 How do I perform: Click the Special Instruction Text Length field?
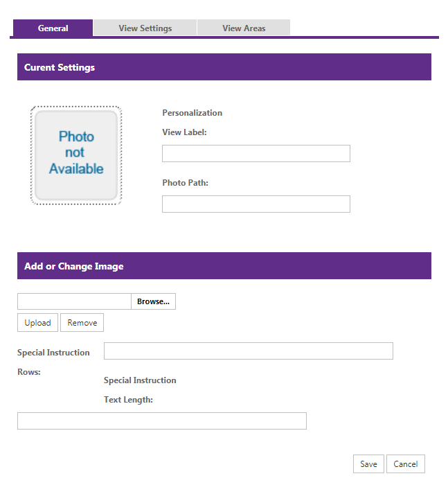[x=161, y=421]
